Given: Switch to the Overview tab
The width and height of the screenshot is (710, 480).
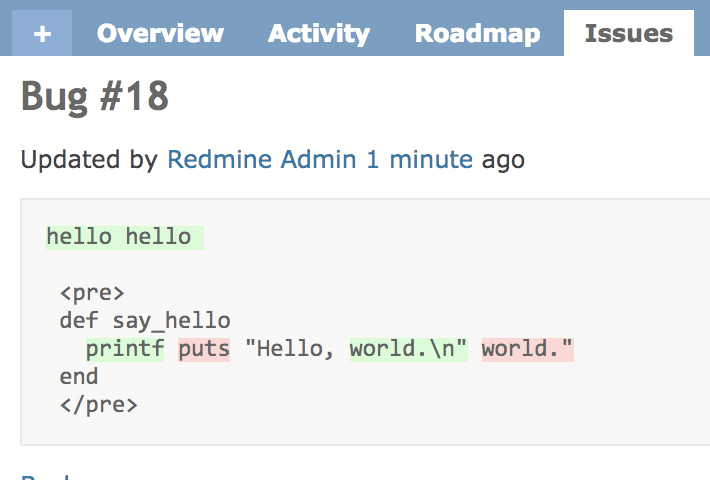Looking at the screenshot, I should click(x=160, y=33).
